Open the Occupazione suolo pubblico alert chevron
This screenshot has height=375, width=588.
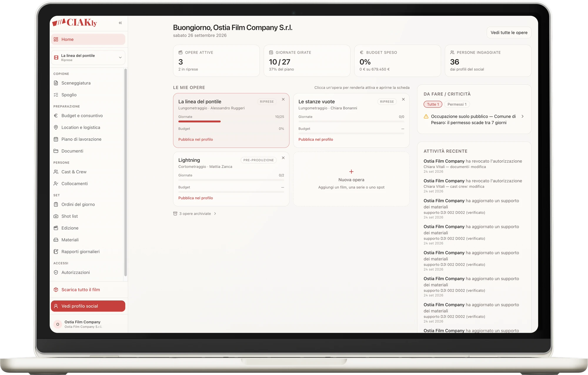tap(522, 117)
